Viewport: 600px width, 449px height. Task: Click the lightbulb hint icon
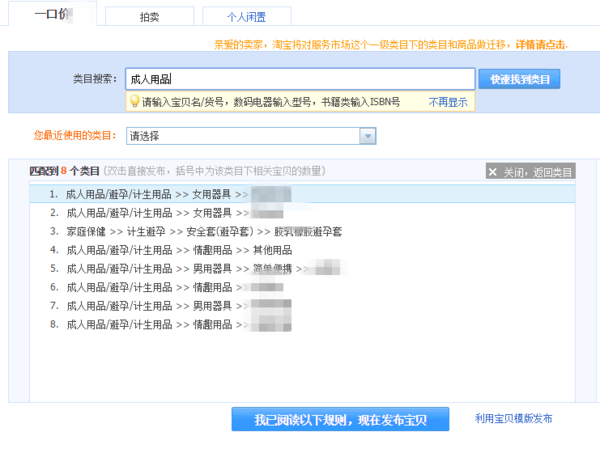[x=134, y=101]
